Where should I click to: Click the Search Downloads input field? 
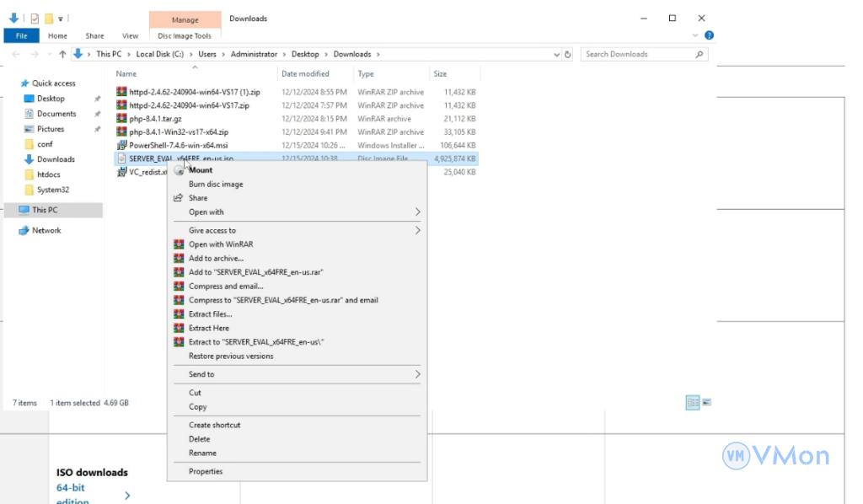tap(636, 55)
